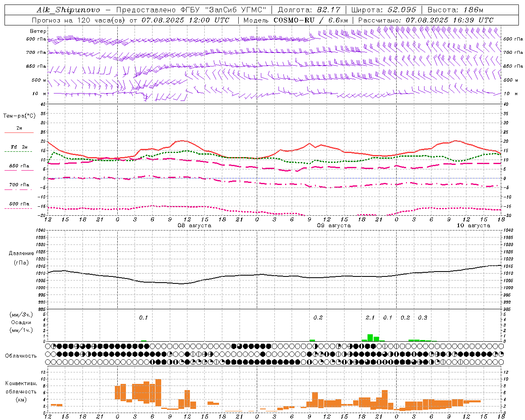This screenshot has height=420, width=525.
Task: Click the date label 08 августа
Action: point(194,226)
